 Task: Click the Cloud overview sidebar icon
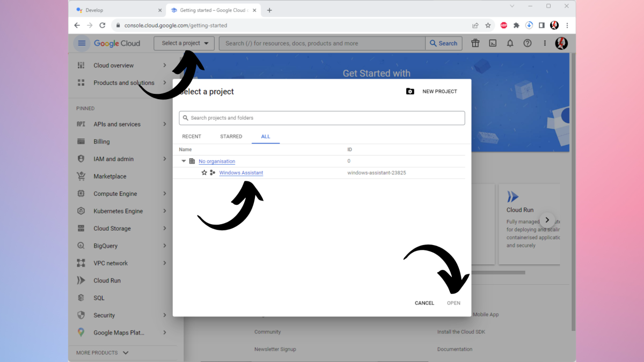(81, 65)
